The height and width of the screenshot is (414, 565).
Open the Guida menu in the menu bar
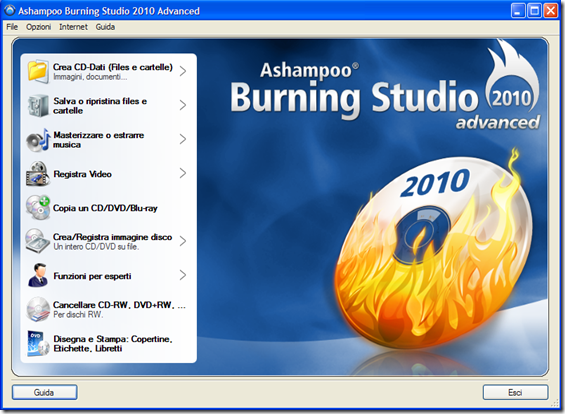tap(105, 27)
